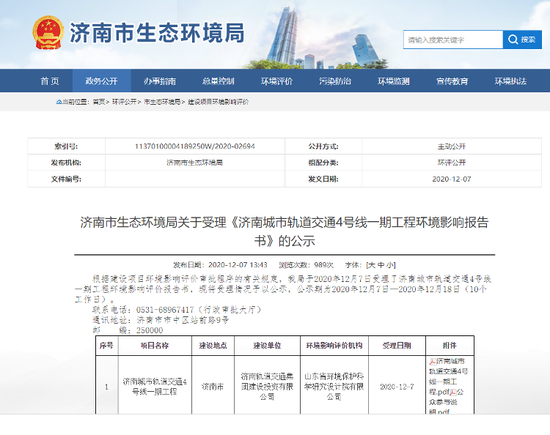
Task: Open the 首页 navigation tab
Action: point(49,81)
